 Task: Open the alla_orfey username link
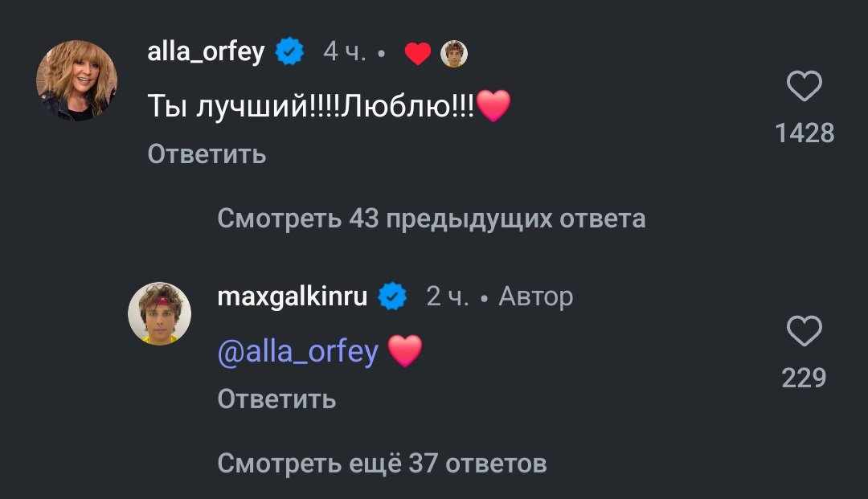(x=206, y=53)
